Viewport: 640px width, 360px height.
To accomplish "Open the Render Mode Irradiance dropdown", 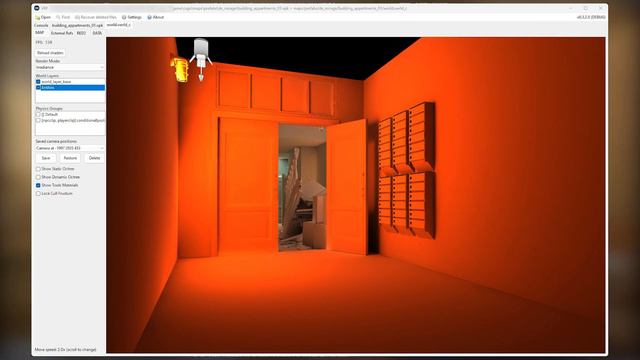I will pyautogui.click(x=70, y=67).
